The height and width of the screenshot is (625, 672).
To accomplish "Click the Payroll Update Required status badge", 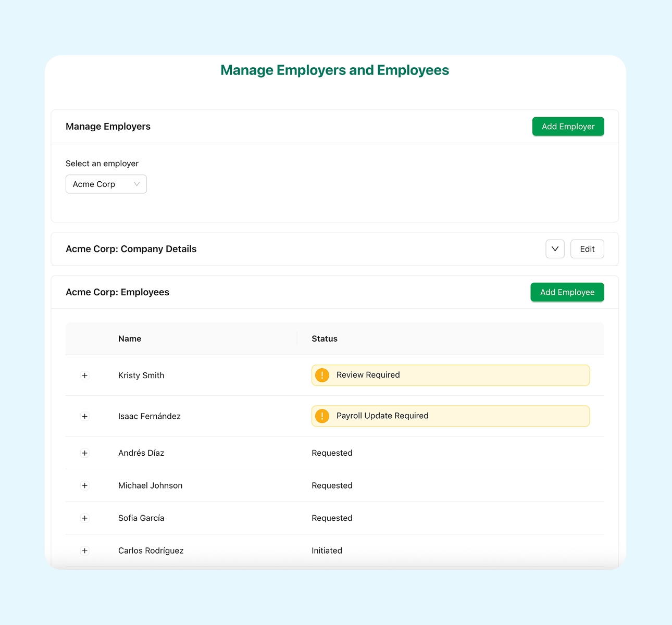I will tap(450, 416).
